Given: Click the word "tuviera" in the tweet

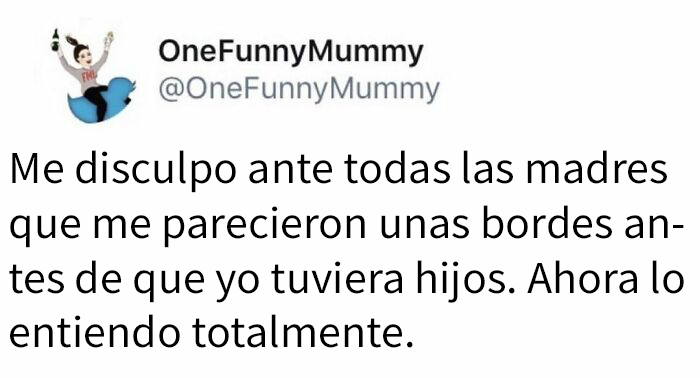Looking at the screenshot, I should (x=337, y=280).
